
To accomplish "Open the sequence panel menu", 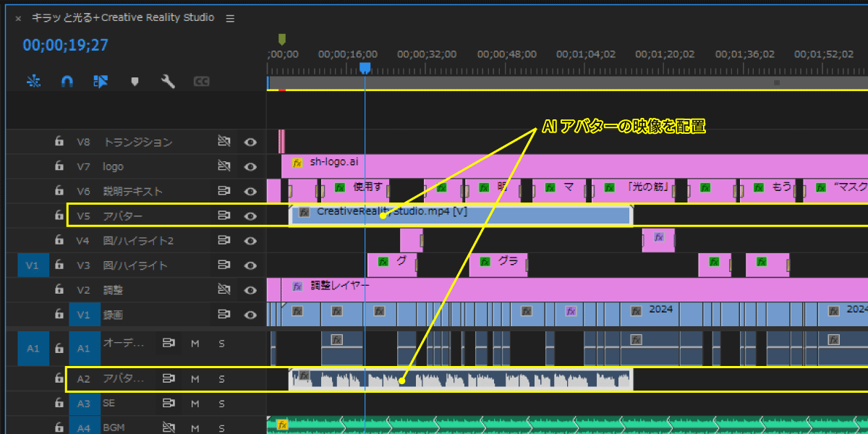I will point(230,18).
